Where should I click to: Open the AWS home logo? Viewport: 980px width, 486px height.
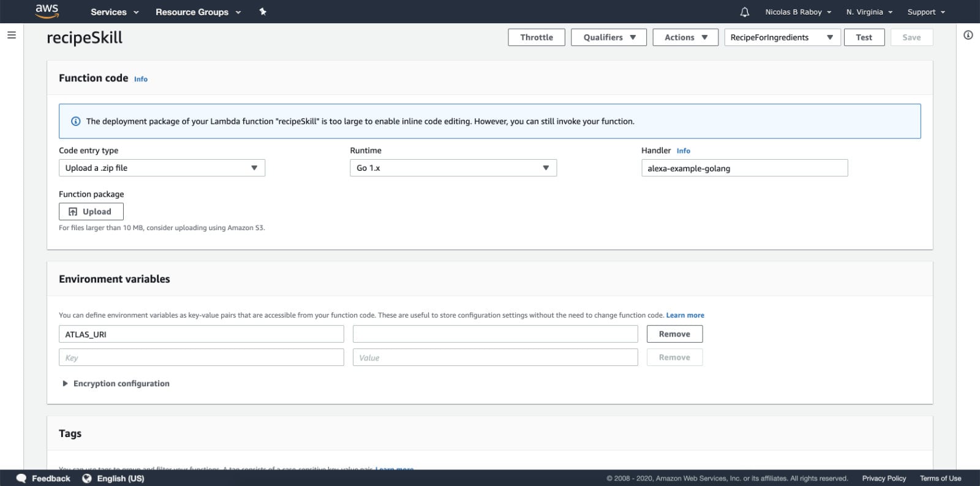pyautogui.click(x=47, y=10)
